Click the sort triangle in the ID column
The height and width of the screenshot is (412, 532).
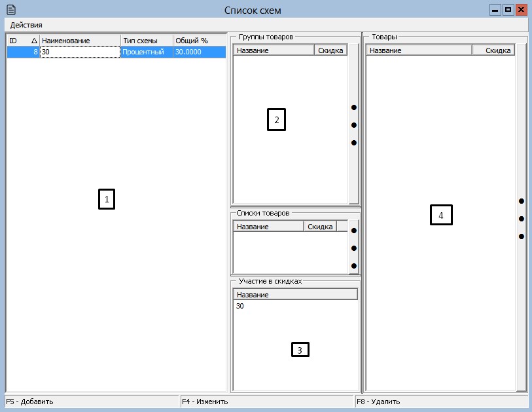tap(34, 41)
